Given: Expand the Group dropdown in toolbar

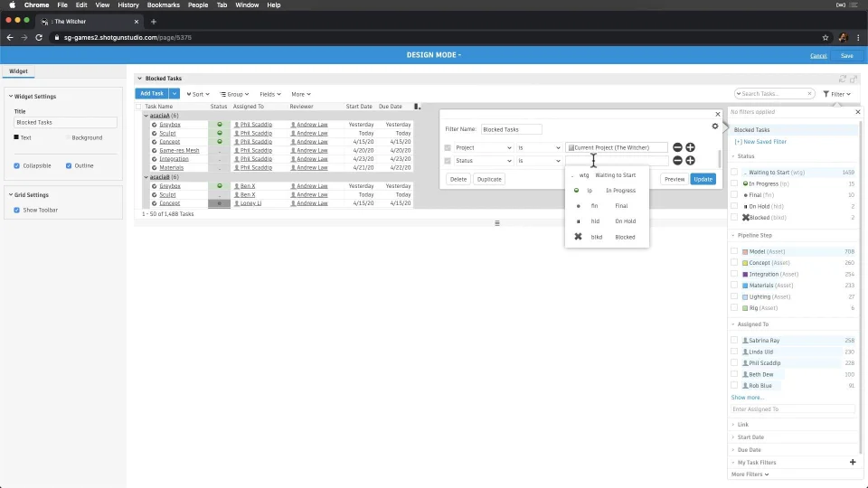Looking at the screenshot, I should (234, 94).
